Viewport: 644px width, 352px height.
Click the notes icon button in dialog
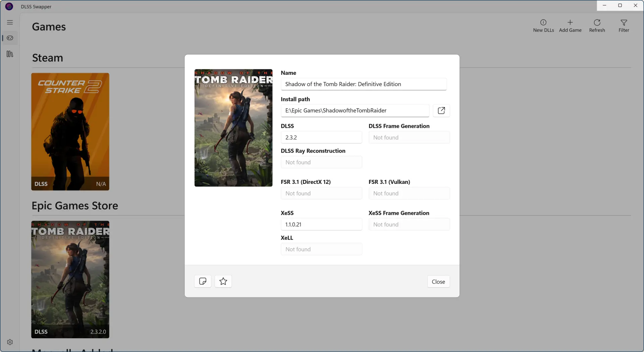[x=203, y=281]
